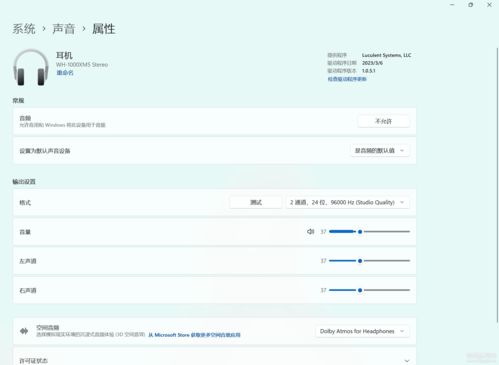499x365 pixels.
Task: Click the value 37 in the 左声道 row
Action: pyautogui.click(x=323, y=261)
